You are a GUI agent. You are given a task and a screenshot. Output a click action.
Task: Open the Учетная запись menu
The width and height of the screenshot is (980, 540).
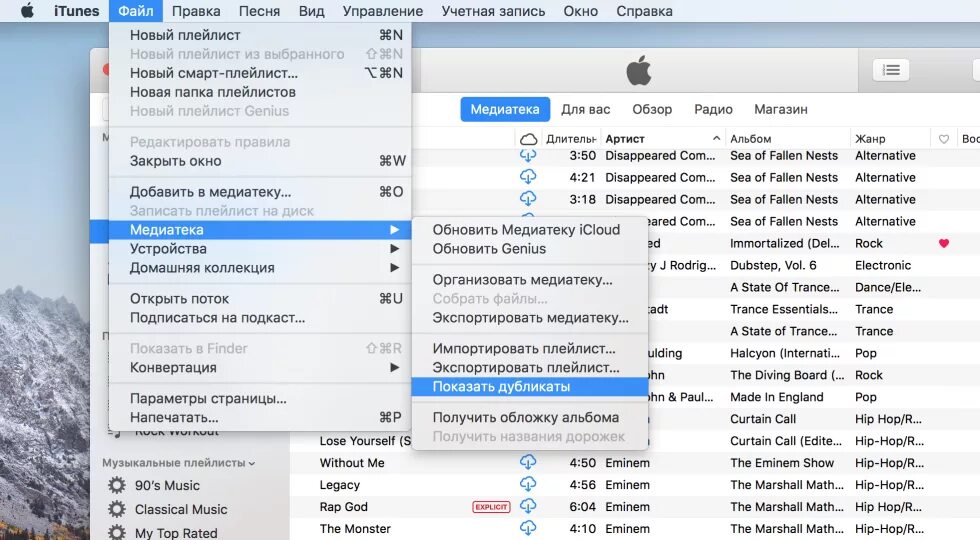493,11
